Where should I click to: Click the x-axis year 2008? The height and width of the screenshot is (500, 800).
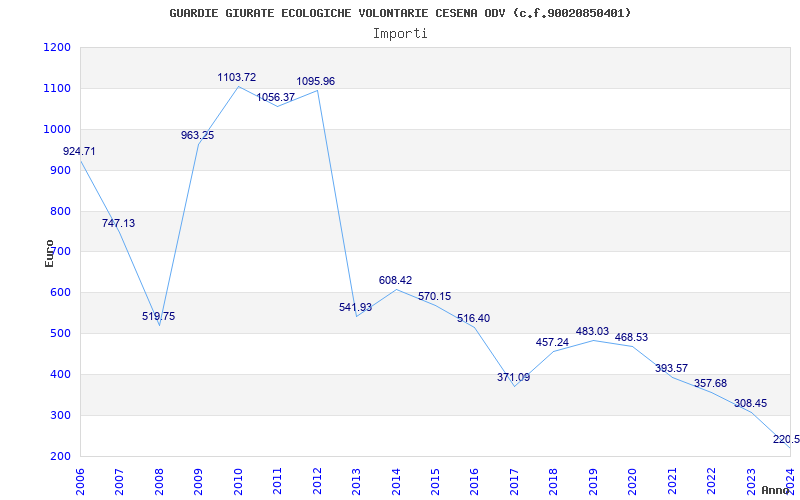(159, 482)
